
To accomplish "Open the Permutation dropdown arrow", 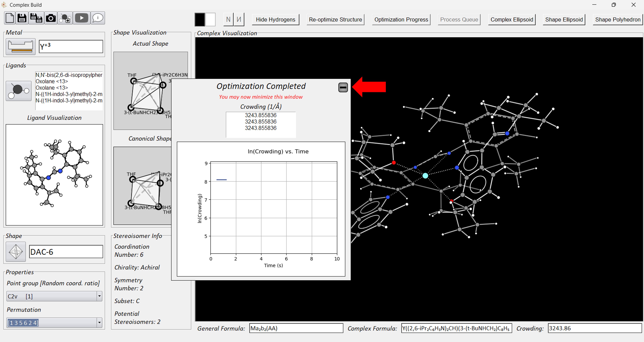I will pos(99,323).
